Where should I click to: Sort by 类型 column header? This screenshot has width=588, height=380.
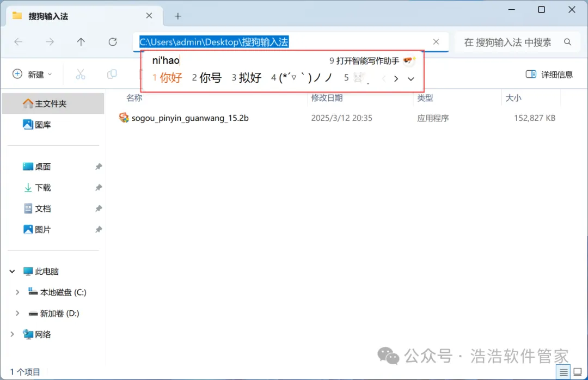425,98
